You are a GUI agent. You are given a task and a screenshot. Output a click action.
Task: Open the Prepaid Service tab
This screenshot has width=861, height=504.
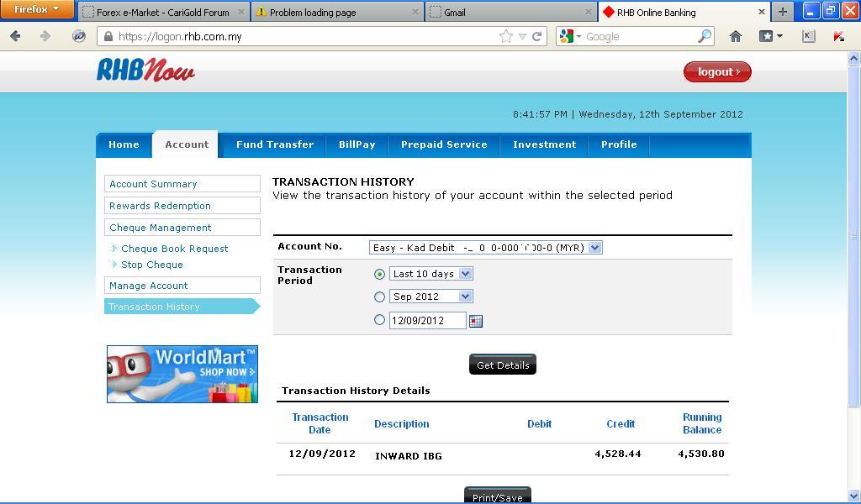[444, 144]
